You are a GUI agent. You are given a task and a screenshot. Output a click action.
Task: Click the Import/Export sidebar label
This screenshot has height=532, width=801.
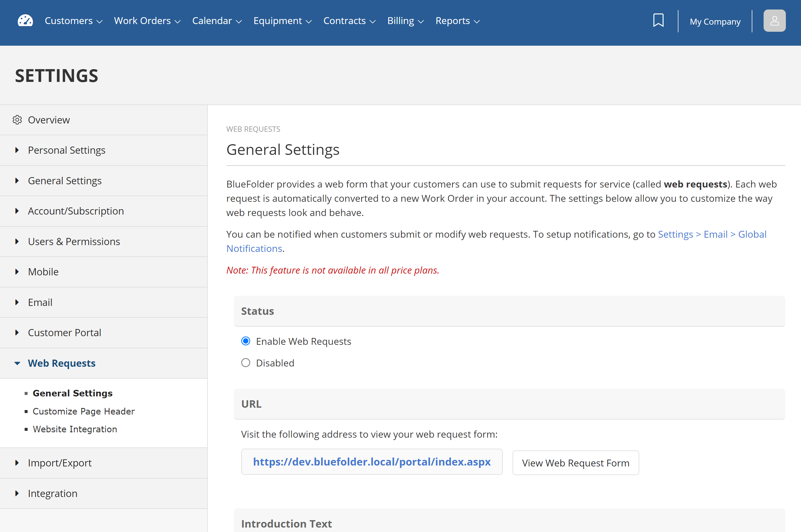point(60,463)
